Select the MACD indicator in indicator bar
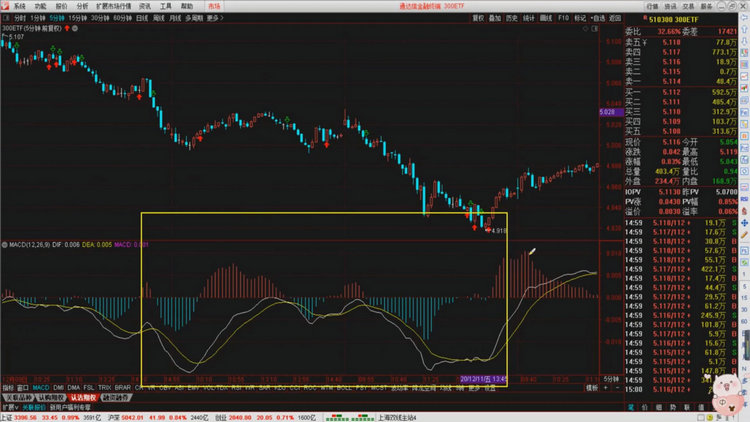The image size is (750, 422). pyautogui.click(x=40, y=386)
